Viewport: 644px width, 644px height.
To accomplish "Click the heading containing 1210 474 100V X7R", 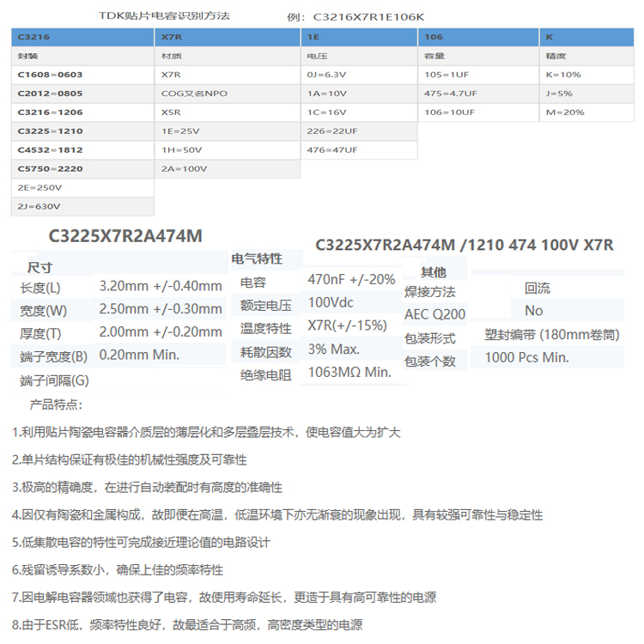I will 464,246.
